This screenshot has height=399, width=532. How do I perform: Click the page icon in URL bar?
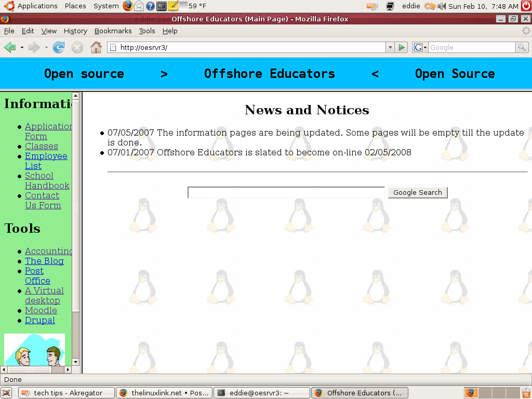[x=113, y=47]
